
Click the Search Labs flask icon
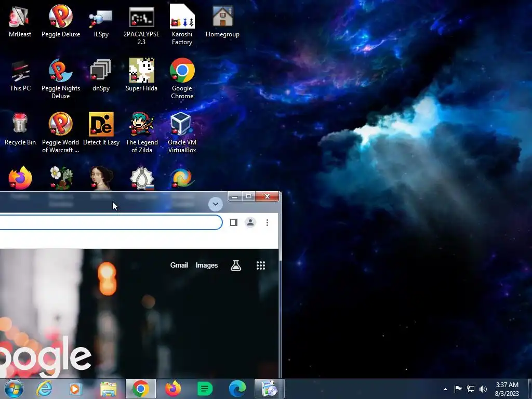point(236,265)
